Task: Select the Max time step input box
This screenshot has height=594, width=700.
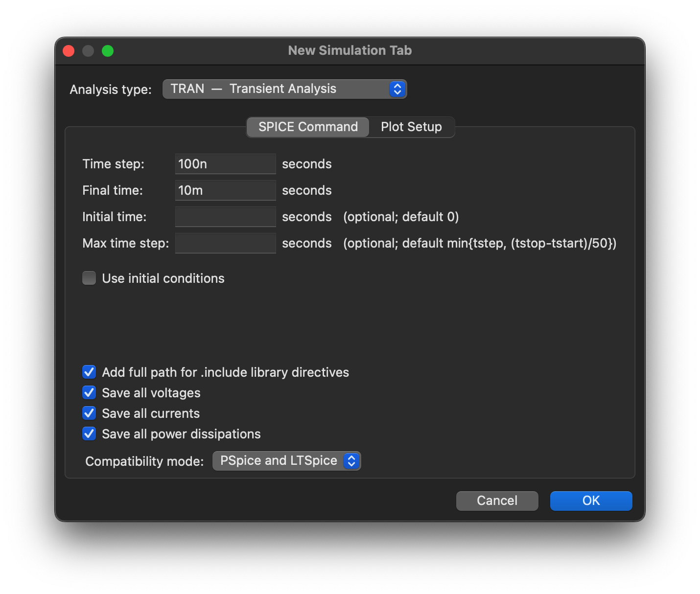Action: tap(225, 243)
